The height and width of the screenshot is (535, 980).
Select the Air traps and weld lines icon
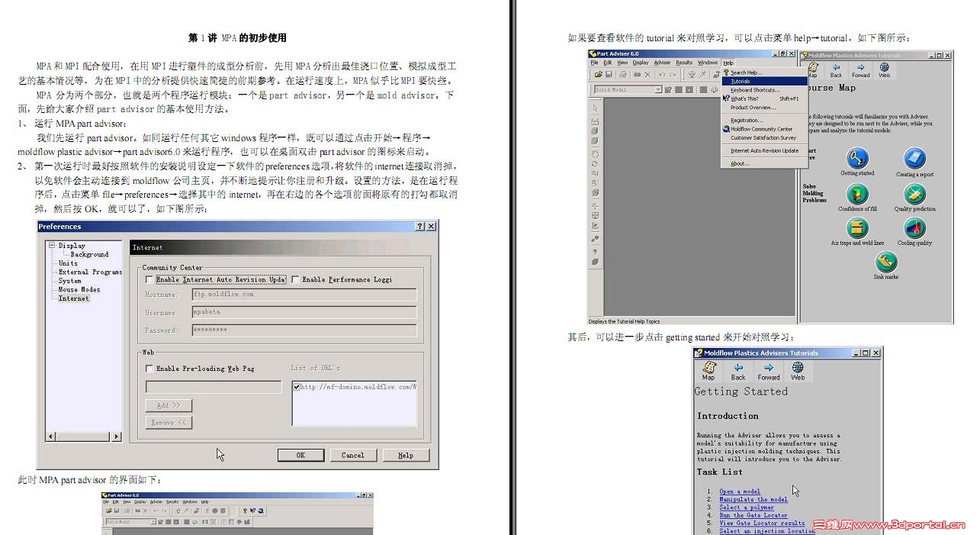point(857,228)
